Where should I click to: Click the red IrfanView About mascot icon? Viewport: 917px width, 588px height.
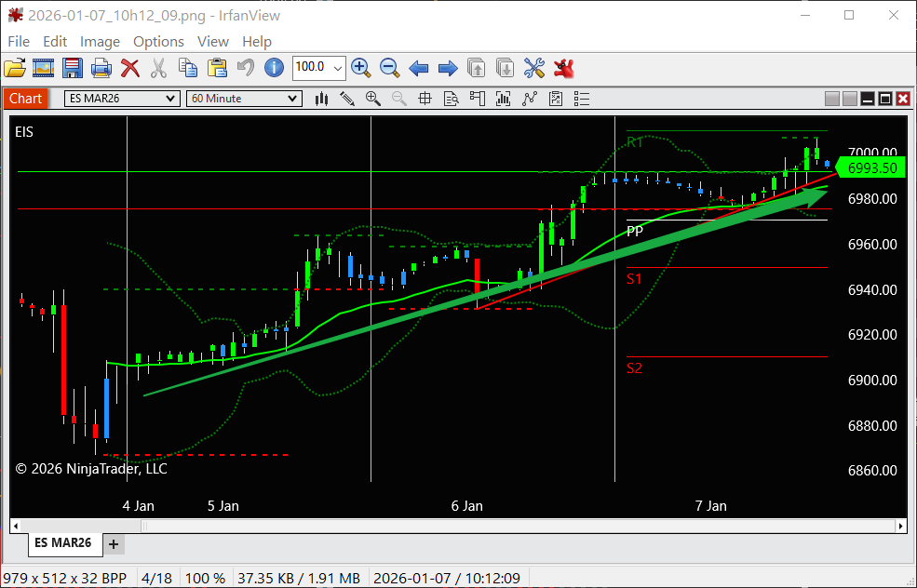564,69
